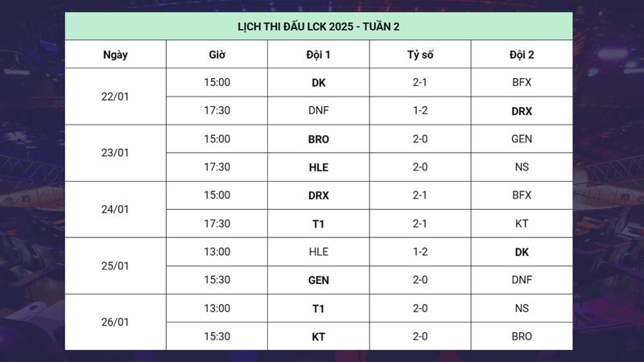The image size is (644, 362).
Task: Click the 26/01 date cell
Action: [x=115, y=323]
